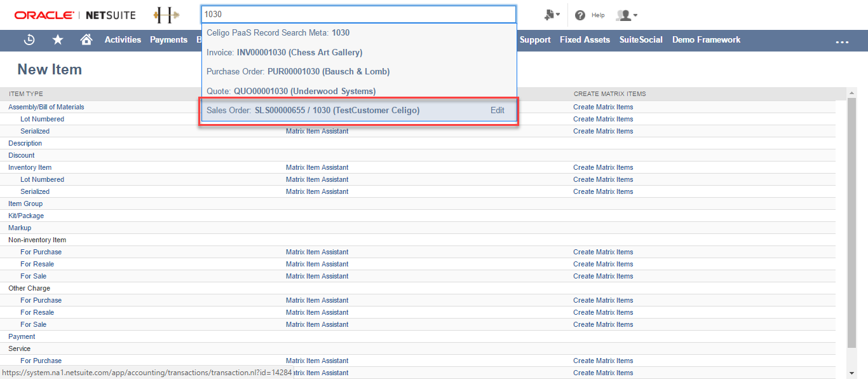Create Matrix Items for Assembly/Bill of Materials
Screen dimensions: 868x379
[x=603, y=107]
